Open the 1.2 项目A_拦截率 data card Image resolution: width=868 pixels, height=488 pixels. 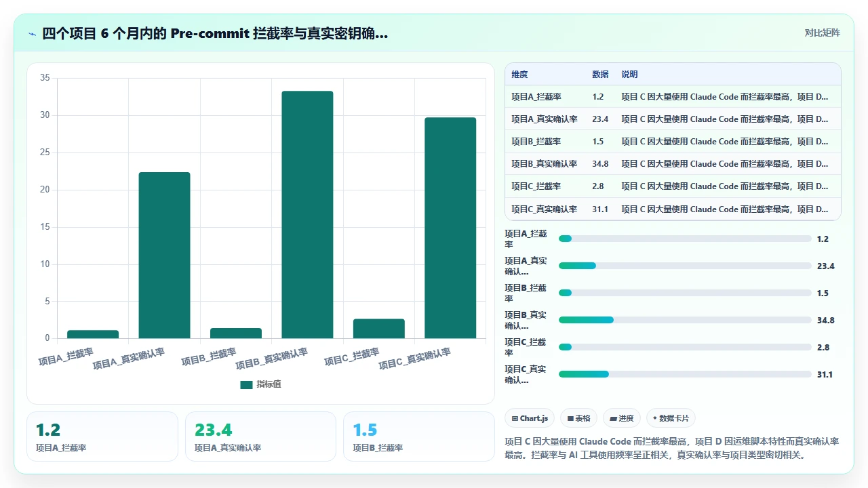tap(102, 436)
